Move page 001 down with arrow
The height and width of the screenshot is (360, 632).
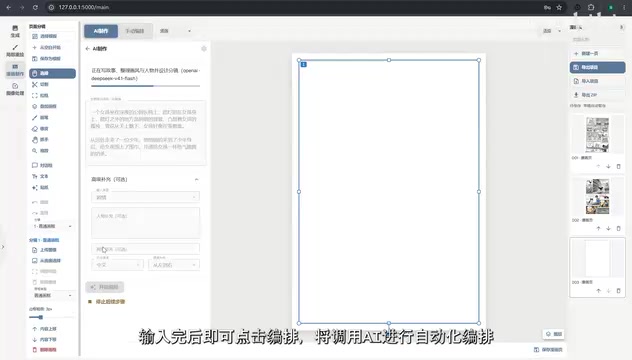pos(608,166)
